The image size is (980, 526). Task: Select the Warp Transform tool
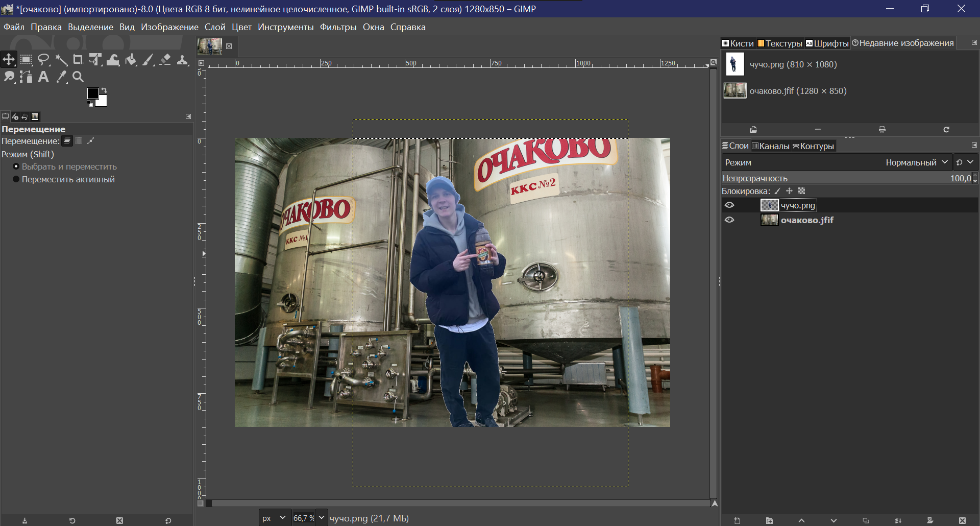point(113,60)
